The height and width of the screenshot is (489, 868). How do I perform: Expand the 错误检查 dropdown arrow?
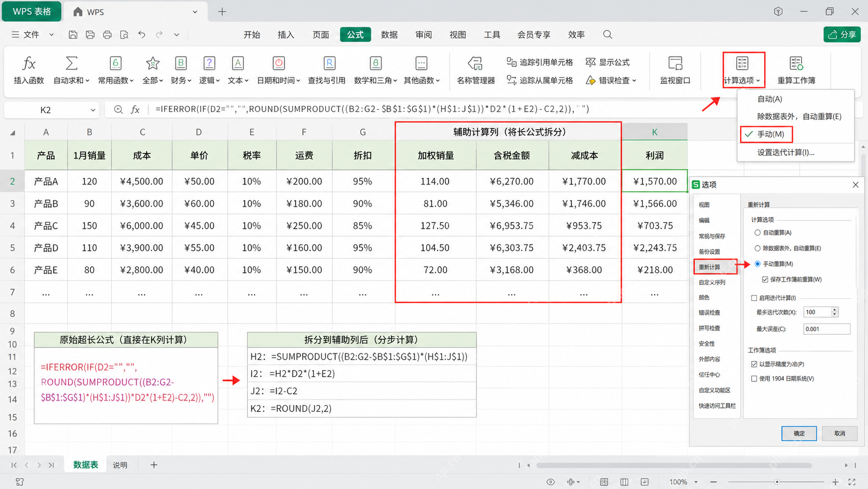634,81
